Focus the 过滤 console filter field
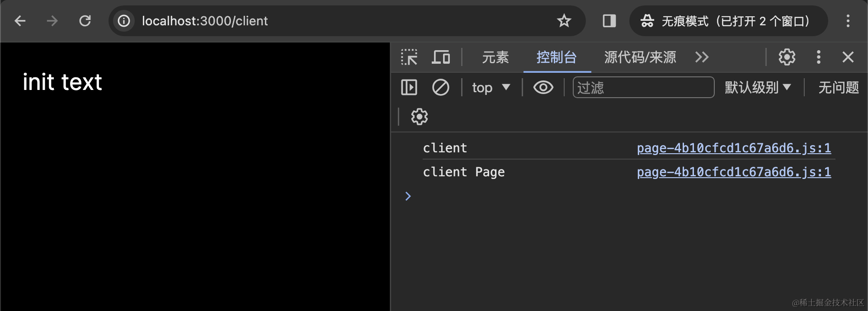 click(x=643, y=87)
